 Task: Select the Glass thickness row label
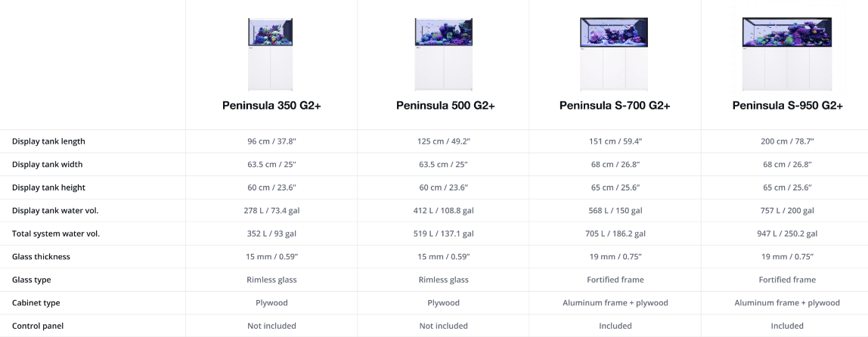click(41, 257)
